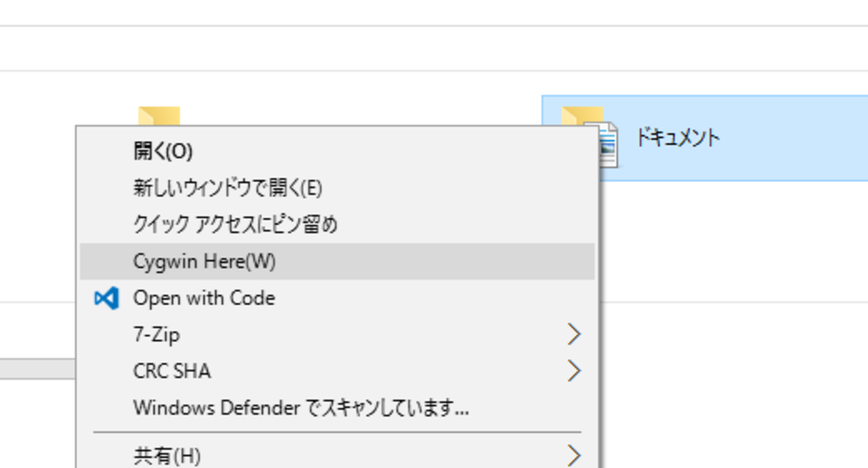Open the 共有(H) menu entry
The image size is (868, 468).
(337, 456)
